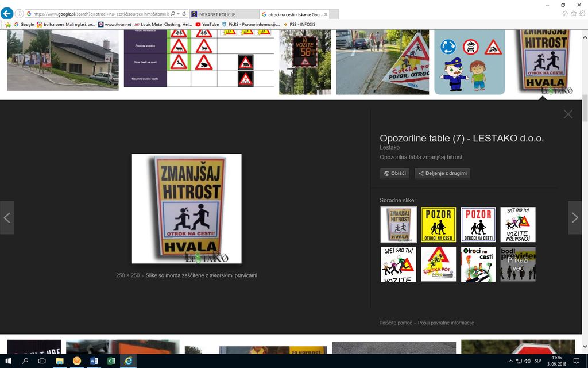
Task: Click the Internet Explorer home icon
Action: [565, 13]
